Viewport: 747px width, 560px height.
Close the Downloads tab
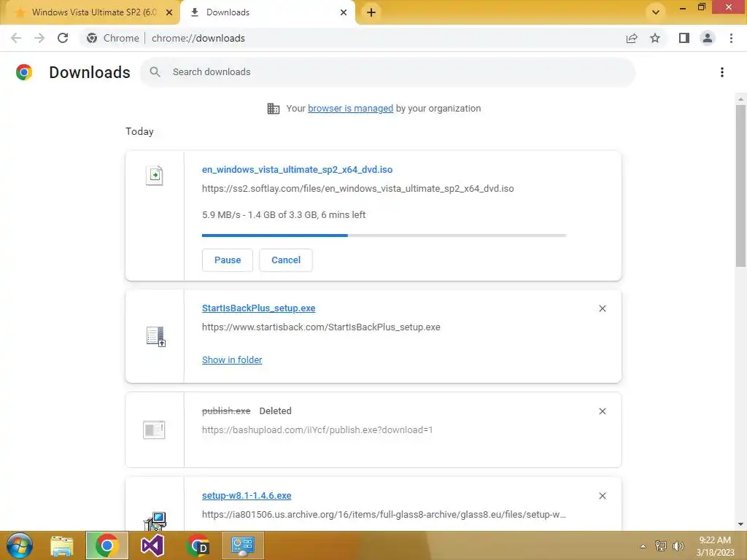pos(344,12)
